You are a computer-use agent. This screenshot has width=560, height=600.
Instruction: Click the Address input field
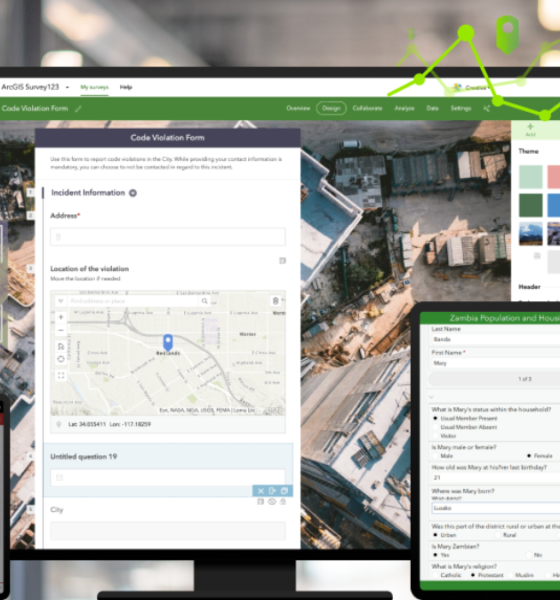click(x=168, y=236)
